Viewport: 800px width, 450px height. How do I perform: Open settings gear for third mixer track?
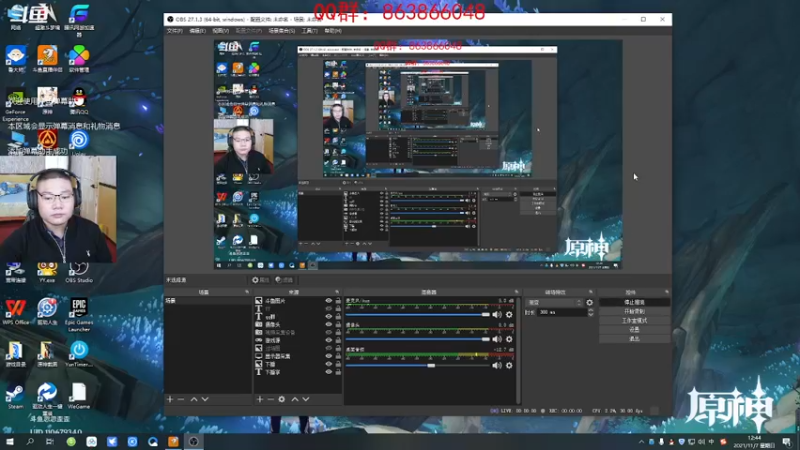pos(509,365)
